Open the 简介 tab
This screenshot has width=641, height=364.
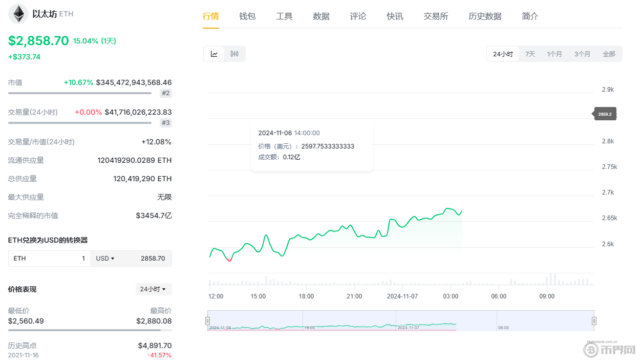coord(530,16)
